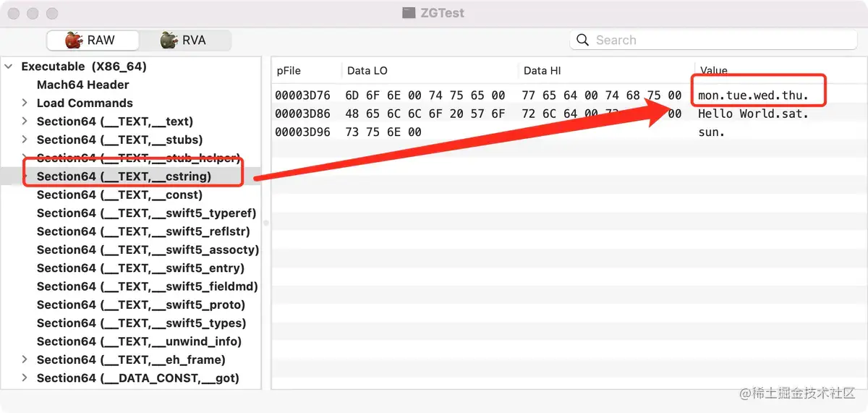Image resolution: width=868 pixels, height=413 pixels.
Task: Select Section64 (__TEXT,__swift5_entry) item
Action: coord(141,268)
